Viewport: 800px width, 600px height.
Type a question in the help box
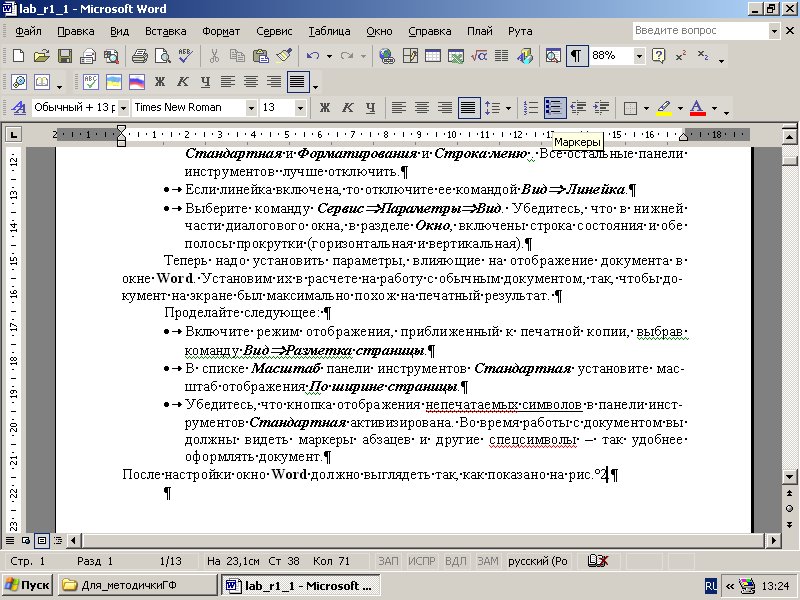[701, 31]
